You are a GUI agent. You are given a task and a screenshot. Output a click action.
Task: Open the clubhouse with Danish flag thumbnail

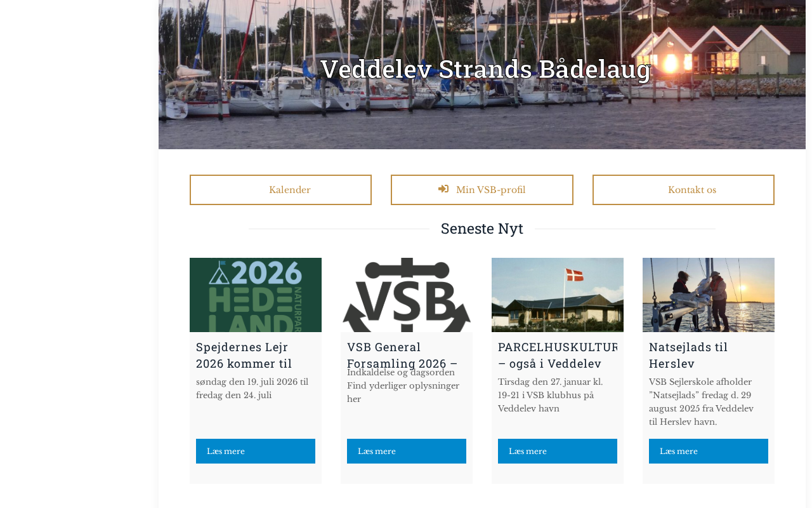(558, 295)
